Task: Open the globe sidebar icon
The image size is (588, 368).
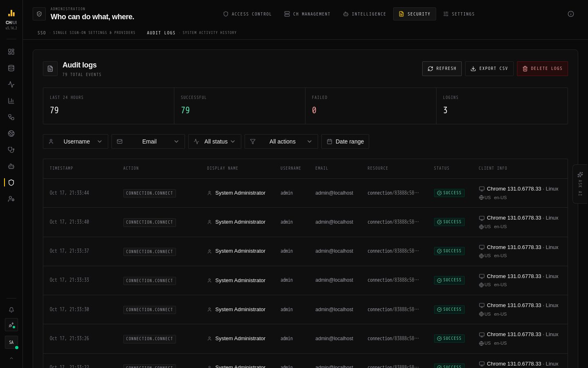Action: pyautogui.click(x=11, y=134)
